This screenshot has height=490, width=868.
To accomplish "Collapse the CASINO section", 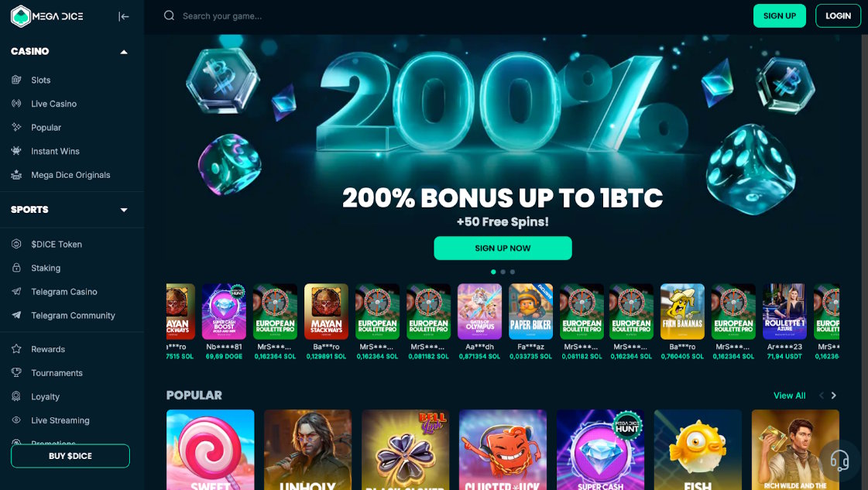I will (124, 52).
